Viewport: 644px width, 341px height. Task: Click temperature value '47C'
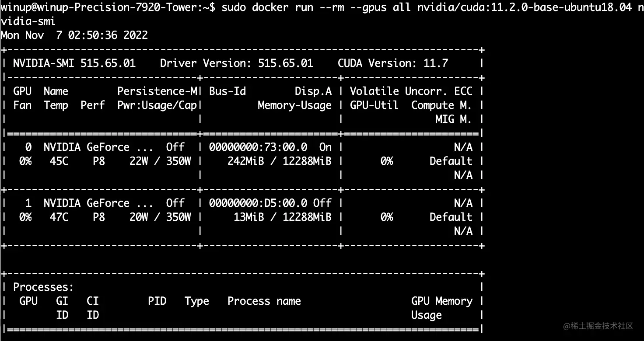tap(59, 217)
